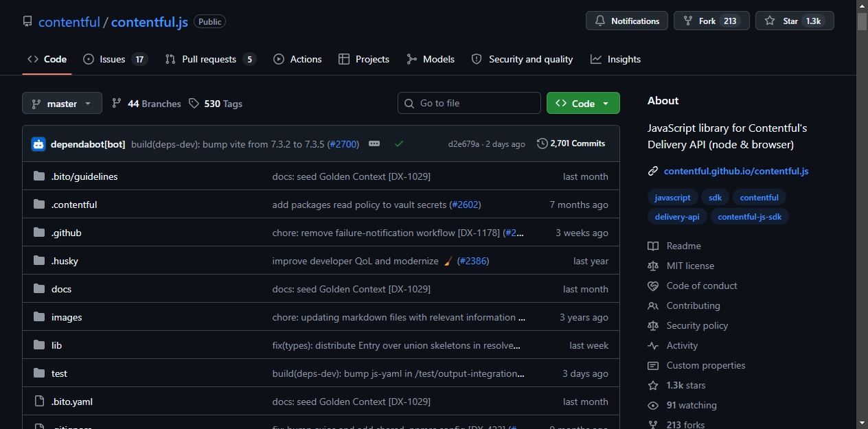Screen dimensions: 868x429
Task: Click the heart icon by Code of conduct
Action: (653, 286)
